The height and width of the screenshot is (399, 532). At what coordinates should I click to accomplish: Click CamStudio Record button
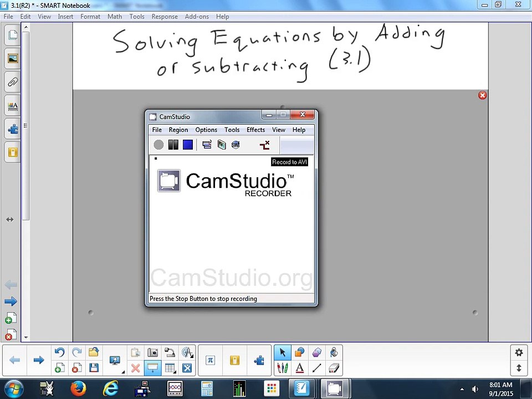(x=158, y=145)
